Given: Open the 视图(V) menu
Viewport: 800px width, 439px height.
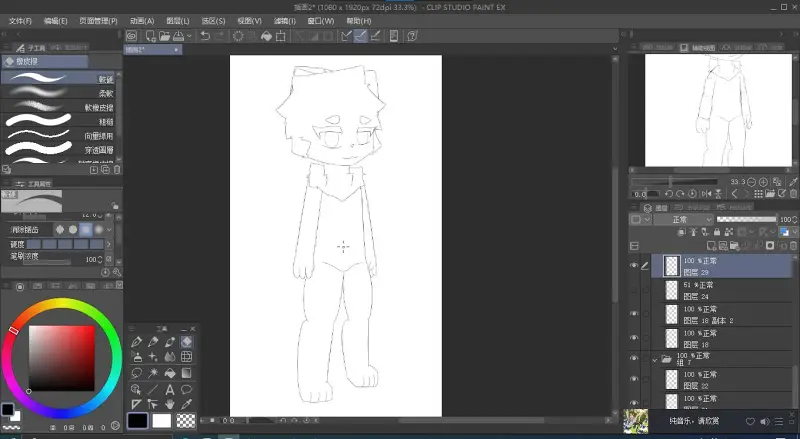Looking at the screenshot, I should (249, 21).
